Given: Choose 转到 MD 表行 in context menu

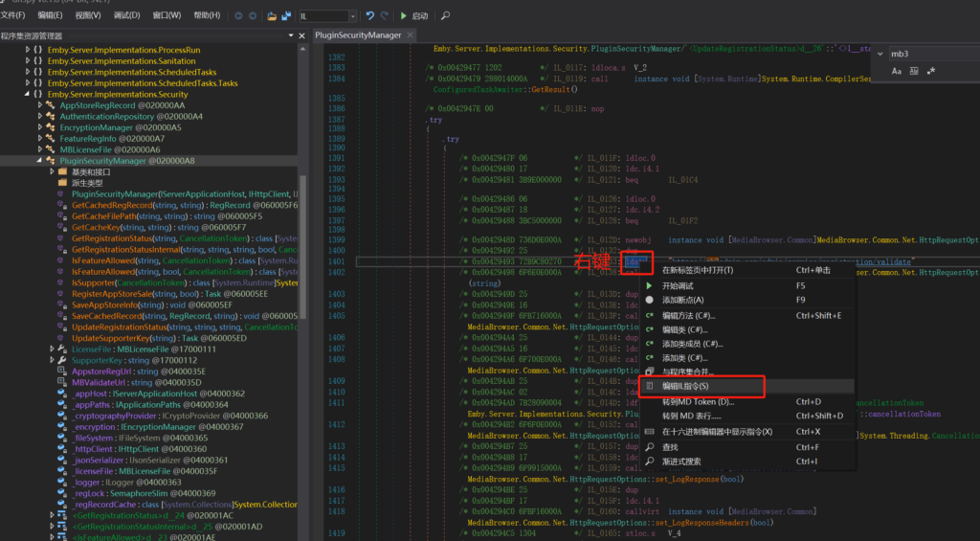Looking at the screenshot, I should click(747, 416).
